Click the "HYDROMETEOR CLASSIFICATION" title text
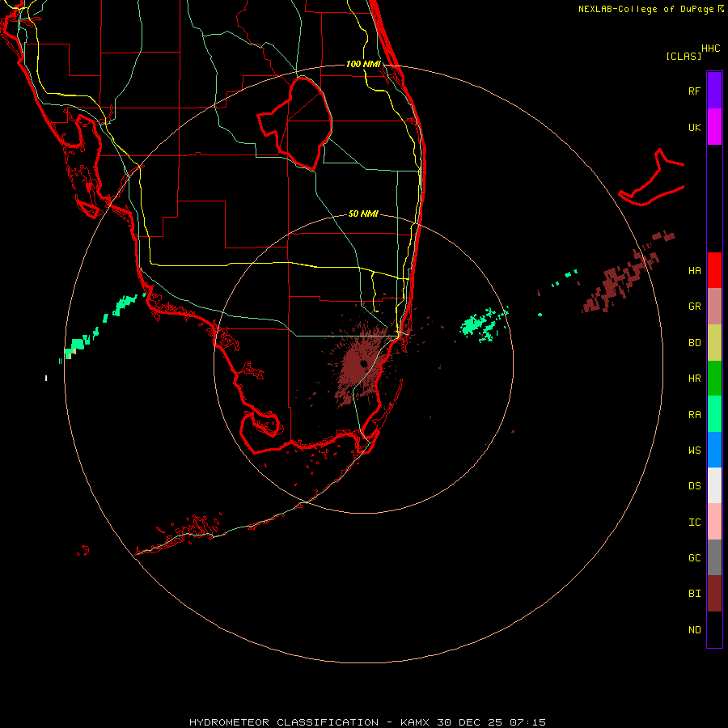The image size is (728, 728). tap(284, 722)
